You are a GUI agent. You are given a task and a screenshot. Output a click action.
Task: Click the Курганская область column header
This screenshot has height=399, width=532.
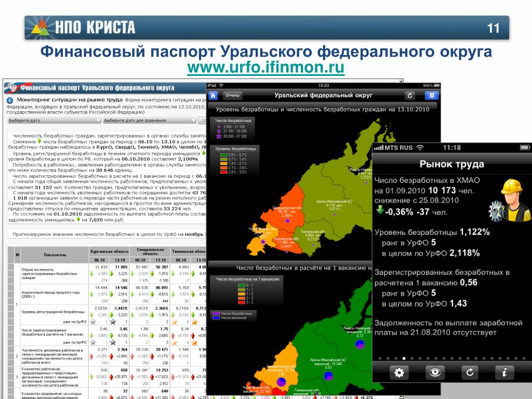point(109,252)
